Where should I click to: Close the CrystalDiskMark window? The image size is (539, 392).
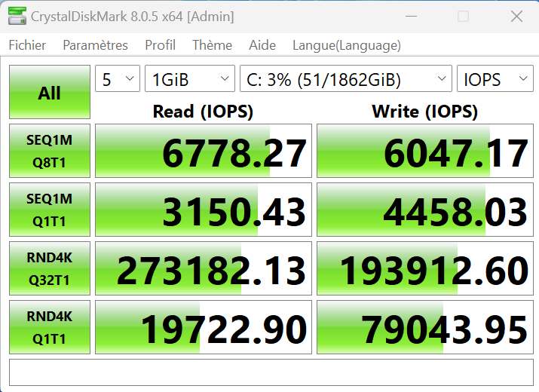coord(516,16)
